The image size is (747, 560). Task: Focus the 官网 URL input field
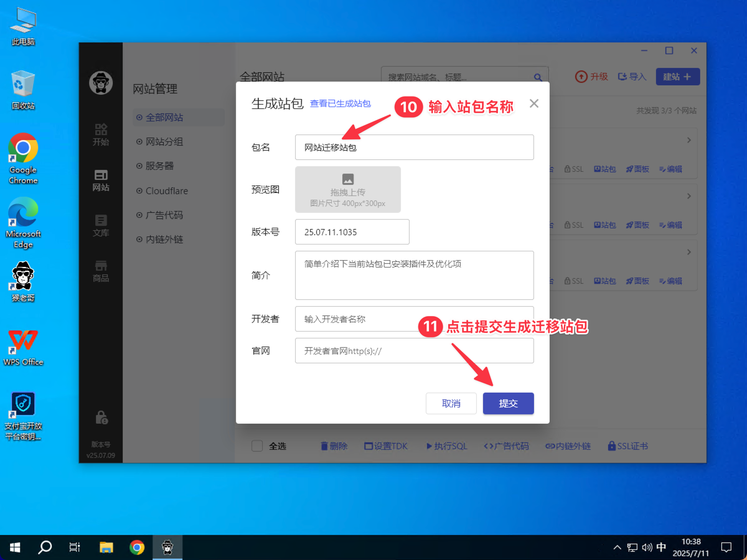(415, 350)
